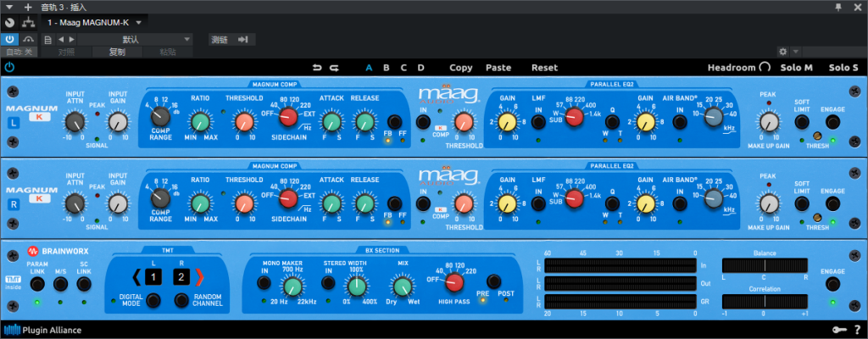
Task: Click the R channel label badge
Action: 14,204
